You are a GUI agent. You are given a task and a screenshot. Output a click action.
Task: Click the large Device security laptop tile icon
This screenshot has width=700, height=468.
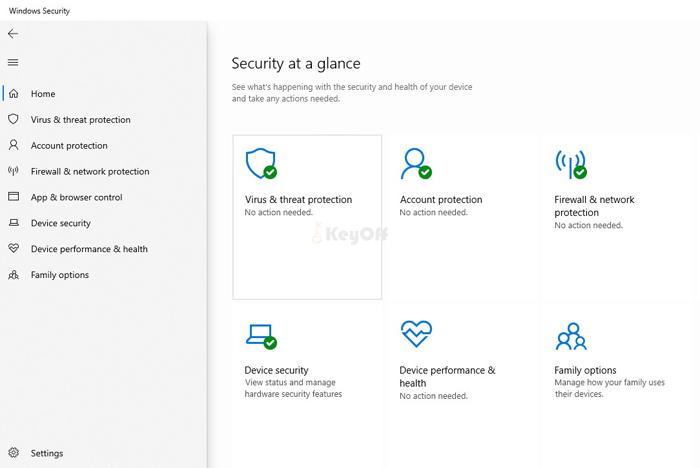coord(260,335)
